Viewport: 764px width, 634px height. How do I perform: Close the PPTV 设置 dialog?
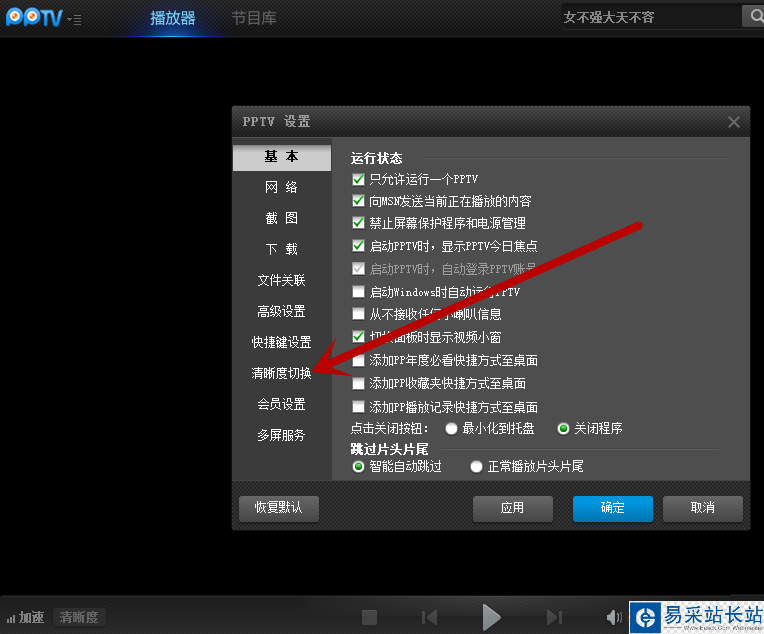tap(733, 122)
